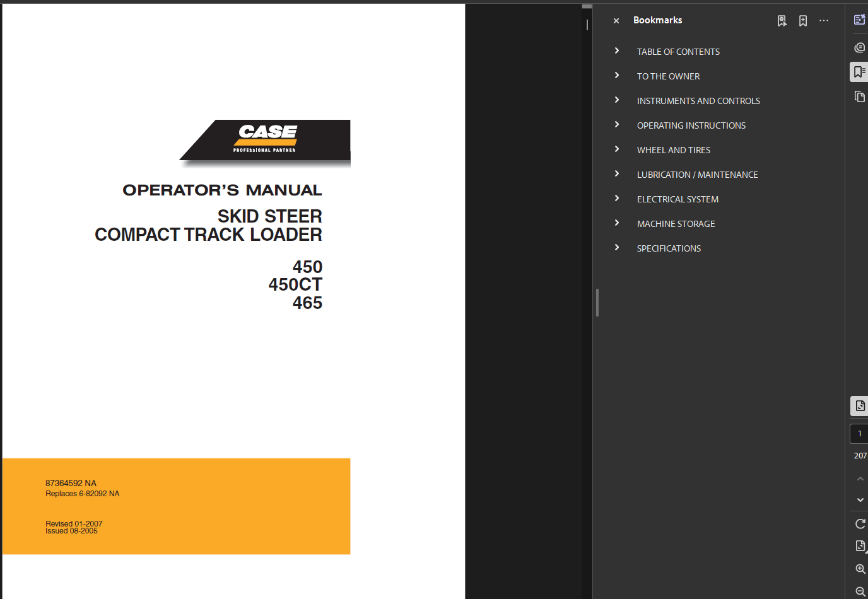Click the total page count 207
Screen dimensions: 868x599
coord(860,455)
